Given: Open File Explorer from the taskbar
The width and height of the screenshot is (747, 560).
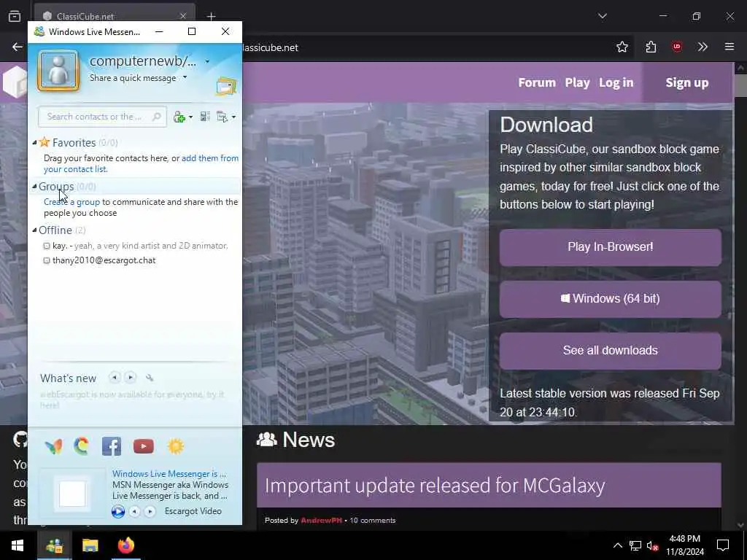Looking at the screenshot, I should tap(90, 545).
